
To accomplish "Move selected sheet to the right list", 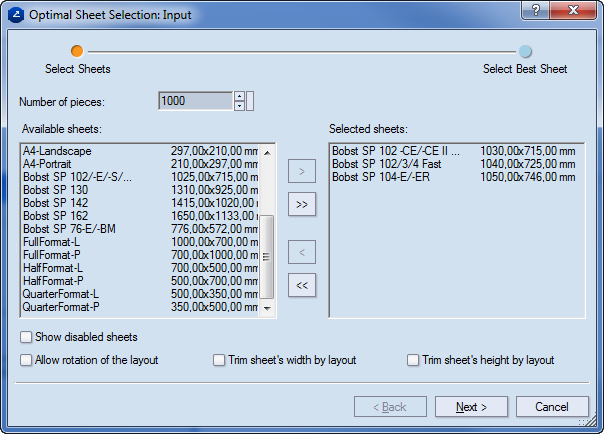I will pos(301,171).
